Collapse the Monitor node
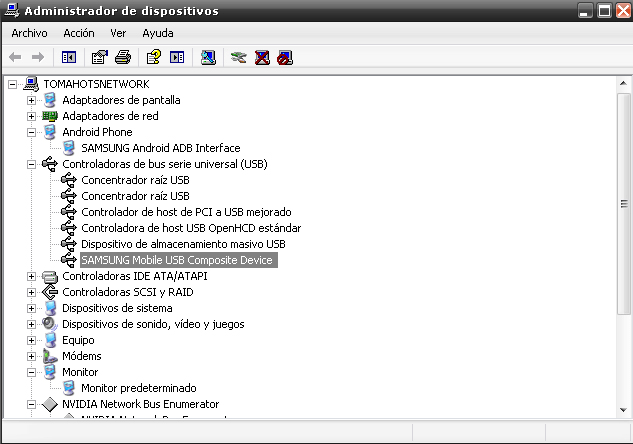This screenshot has width=633, height=444. 31,372
